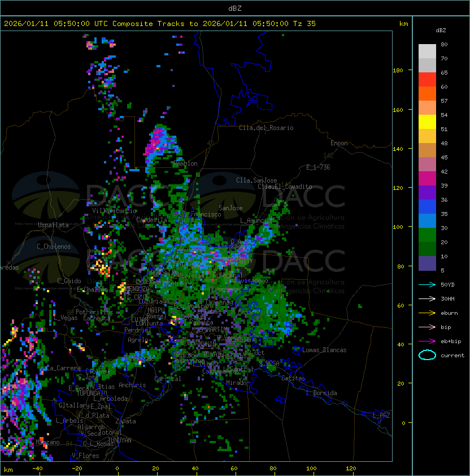Click the magenta eb+bip arrow in the legend
Image resolution: width=470 pixels, height=476 pixels.
(x=427, y=341)
